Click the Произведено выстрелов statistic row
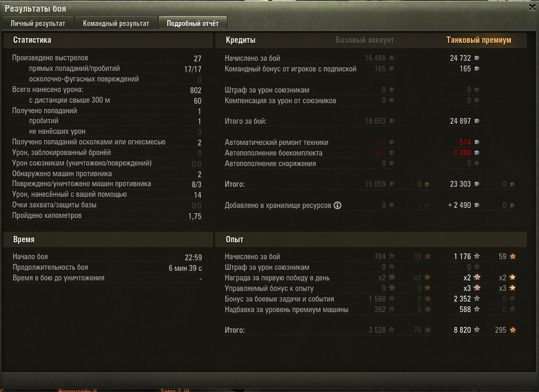539x392 pixels. point(106,58)
